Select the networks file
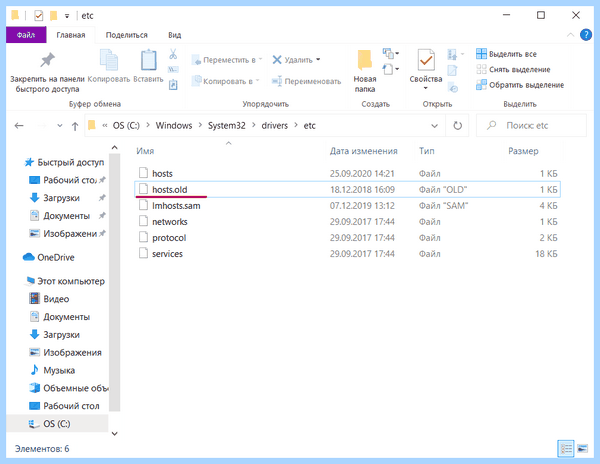 (347, 221)
